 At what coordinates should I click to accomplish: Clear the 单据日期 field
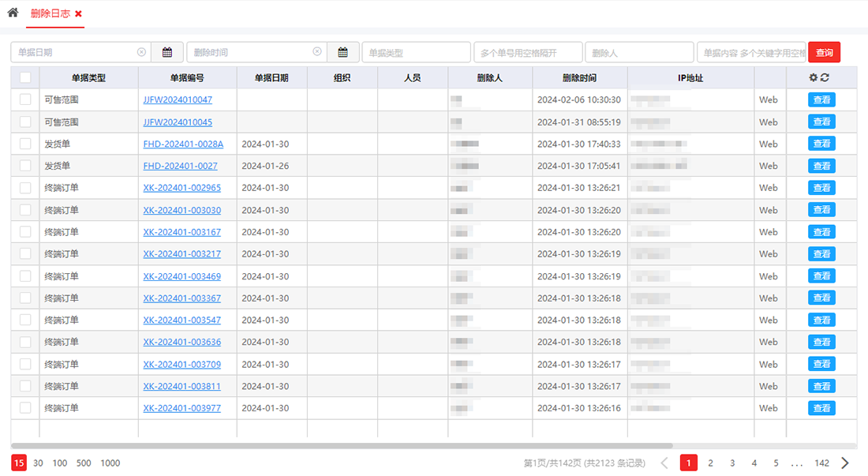pos(141,52)
